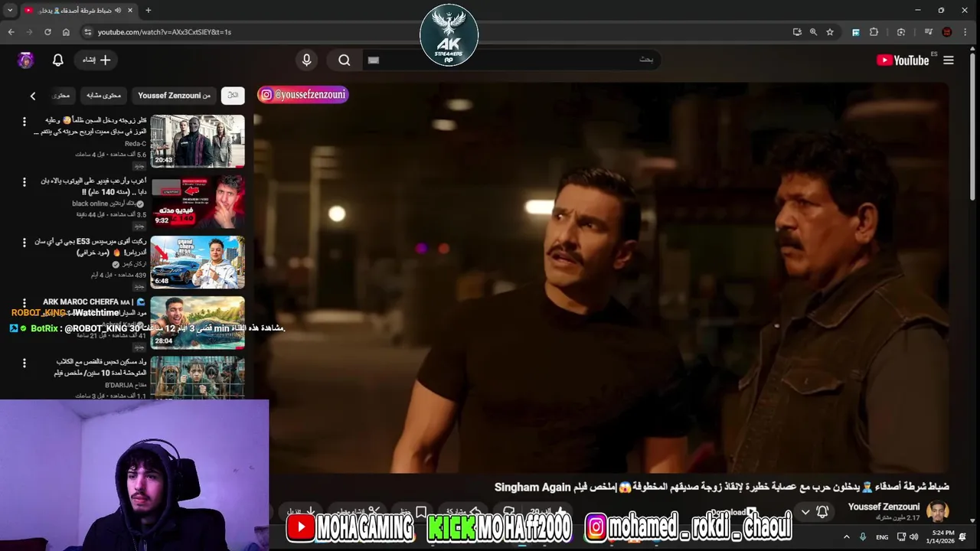Screen dimensions: 980x551
Task: Open the @youssefzenzouni Instagram badge
Action: click(x=303, y=94)
